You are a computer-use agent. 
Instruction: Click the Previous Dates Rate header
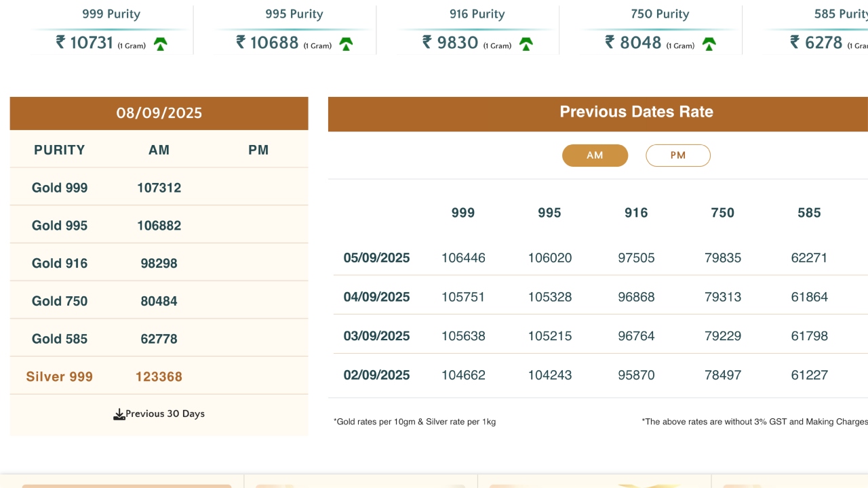636,113
